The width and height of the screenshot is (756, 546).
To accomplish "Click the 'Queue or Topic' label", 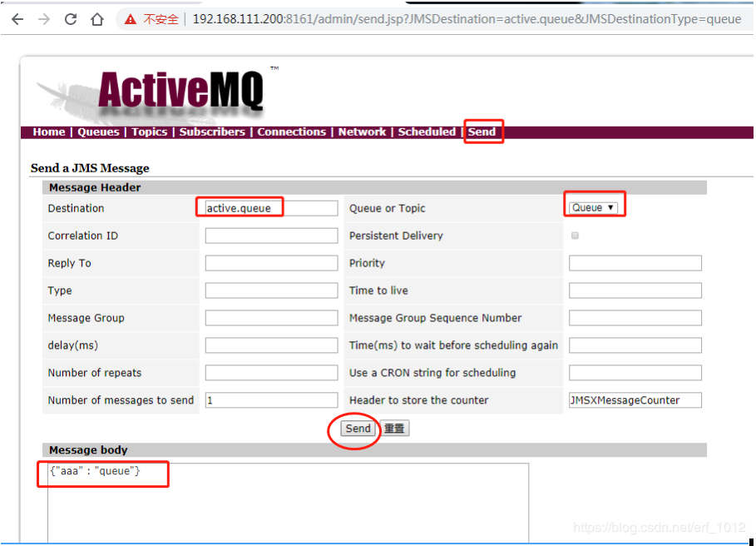I will coord(388,208).
